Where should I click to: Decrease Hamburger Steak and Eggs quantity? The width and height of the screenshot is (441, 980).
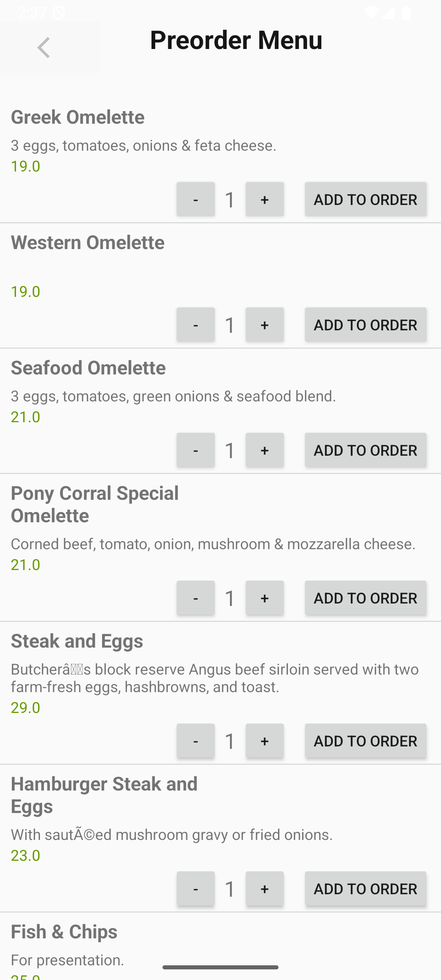196,889
